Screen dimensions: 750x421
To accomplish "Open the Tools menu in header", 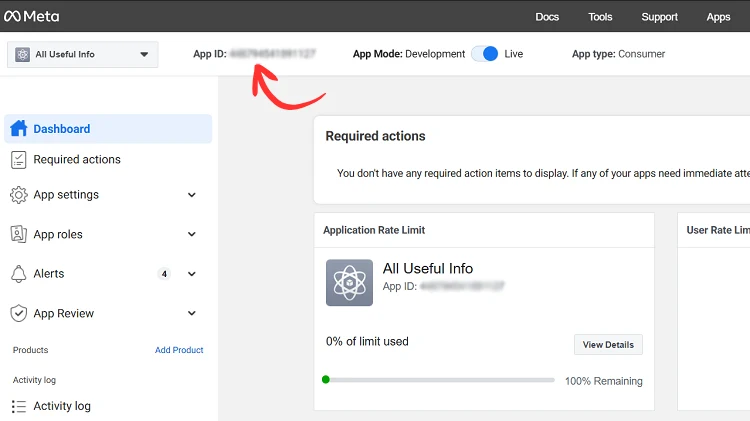I will [x=600, y=17].
